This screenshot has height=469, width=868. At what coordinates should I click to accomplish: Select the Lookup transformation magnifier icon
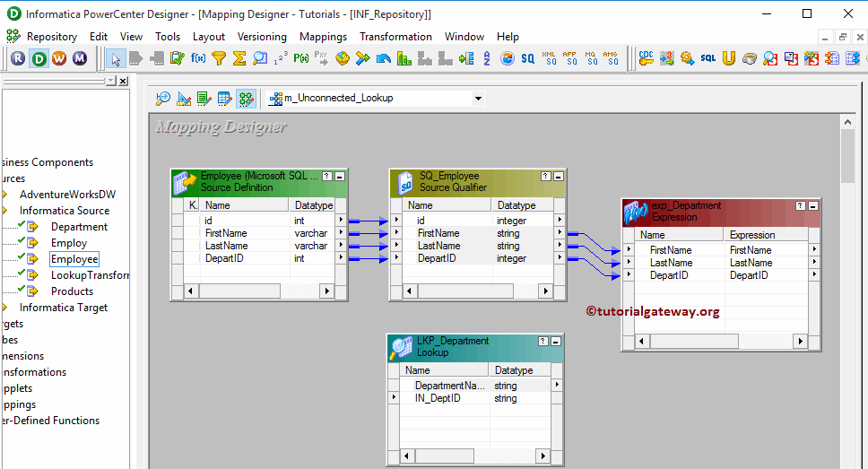(x=260, y=58)
